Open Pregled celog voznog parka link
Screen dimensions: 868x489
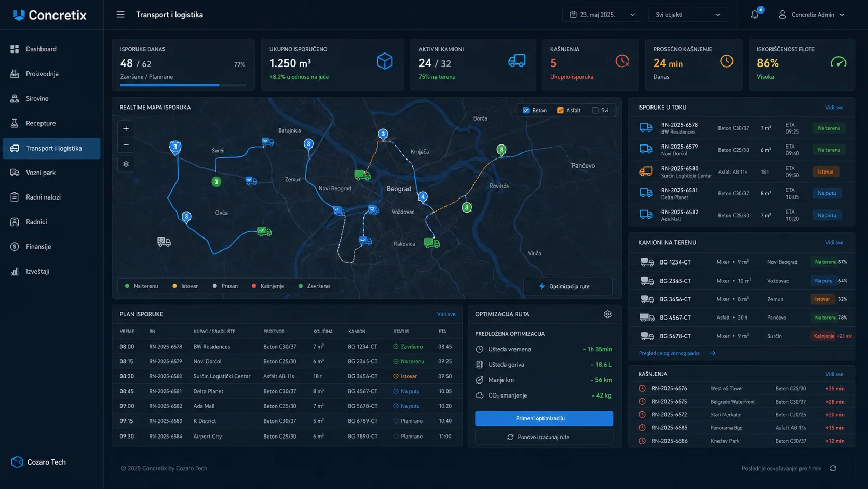[669, 353]
